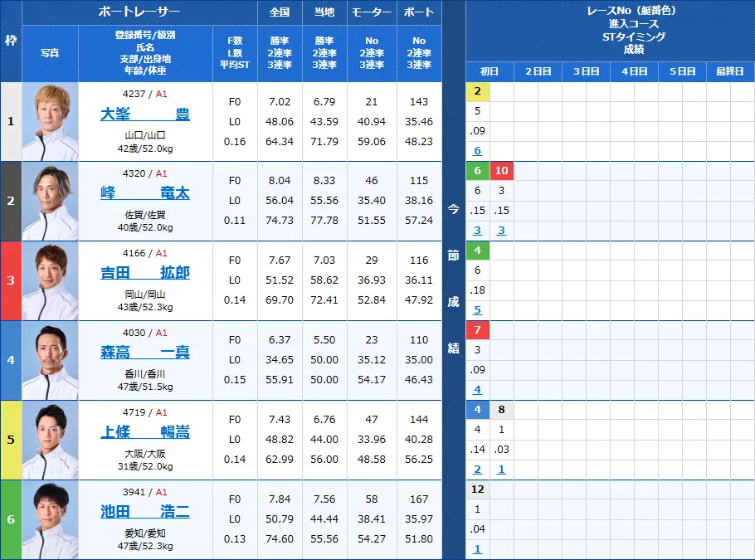The image size is (755, 560).
Task: Open underlined result link 5 in 吉田拡郎's row
Action: [x=477, y=309]
